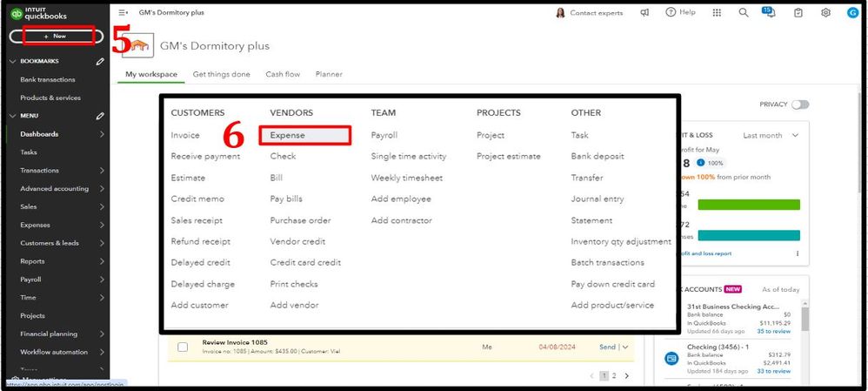
Task: Open the announcements megaphone icon
Action: (x=644, y=12)
